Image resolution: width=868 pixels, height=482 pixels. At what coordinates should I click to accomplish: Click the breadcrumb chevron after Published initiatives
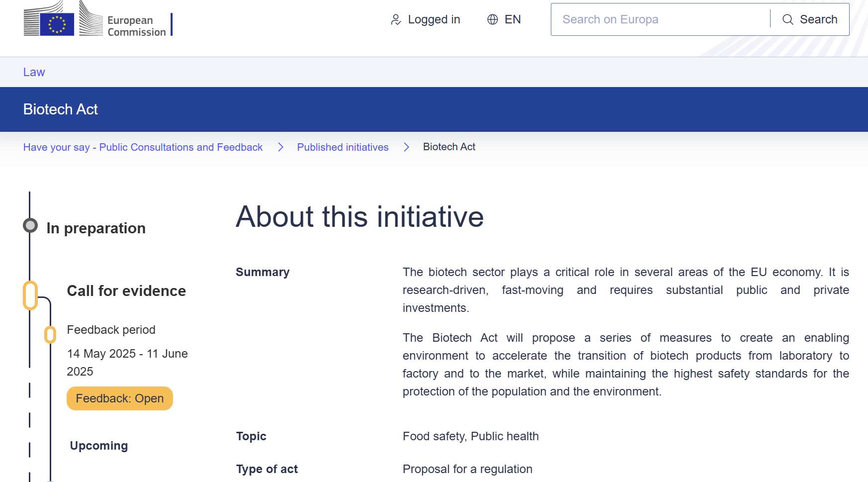[x=406, y=147]
